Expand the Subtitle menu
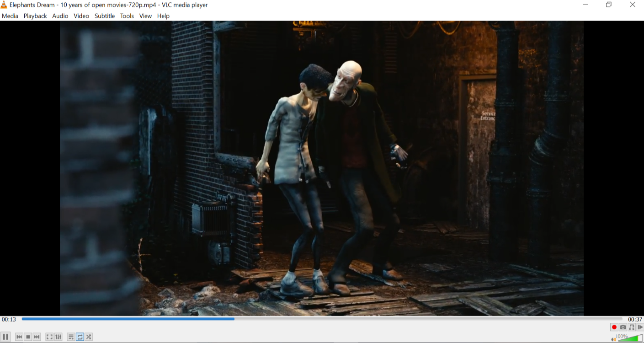 pyautogui.click(x=105, y=16)
